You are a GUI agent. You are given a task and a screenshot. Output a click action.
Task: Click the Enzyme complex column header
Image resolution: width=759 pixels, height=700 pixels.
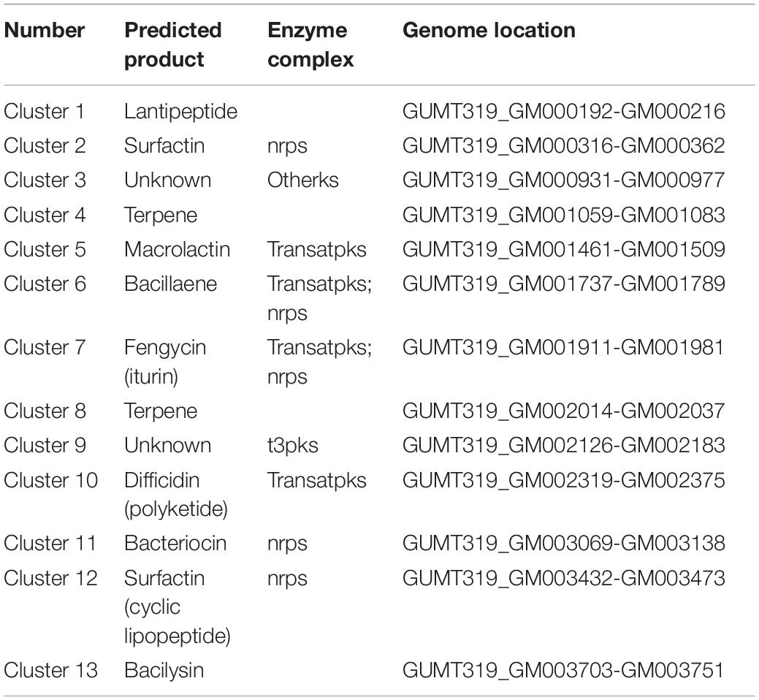310,45
